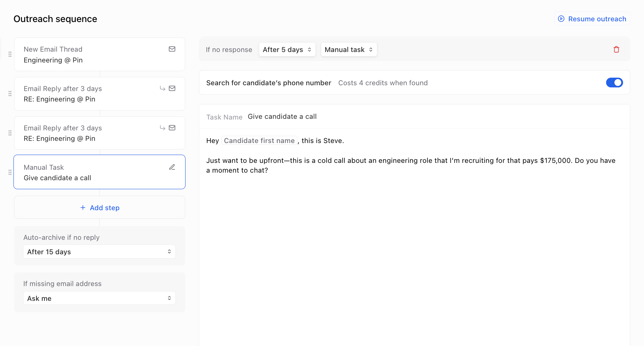The height and width of the screenshot is (346, 644).
Task: Click the Candidate first name variable chip
Action: 259,141
